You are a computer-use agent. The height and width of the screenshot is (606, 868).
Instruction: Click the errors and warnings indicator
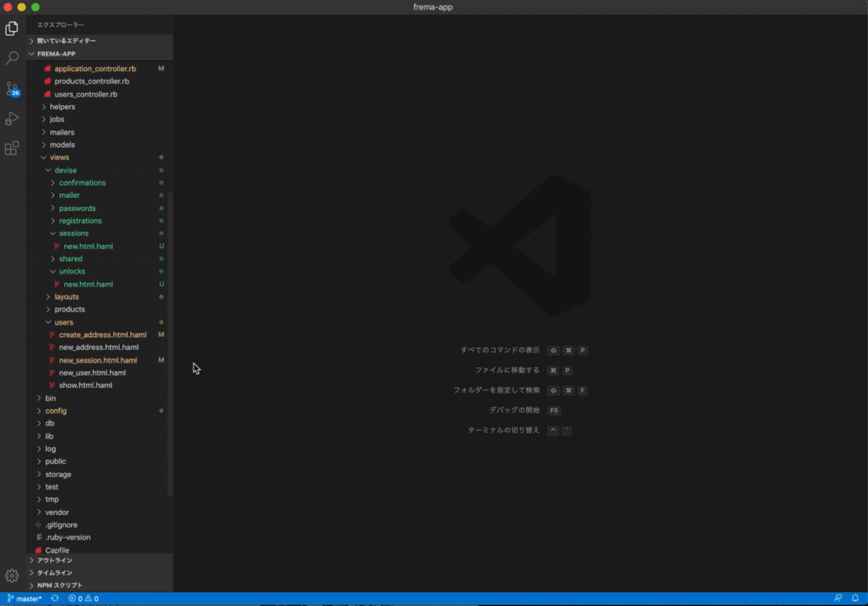pyautogui.click(x=82, y=598)
